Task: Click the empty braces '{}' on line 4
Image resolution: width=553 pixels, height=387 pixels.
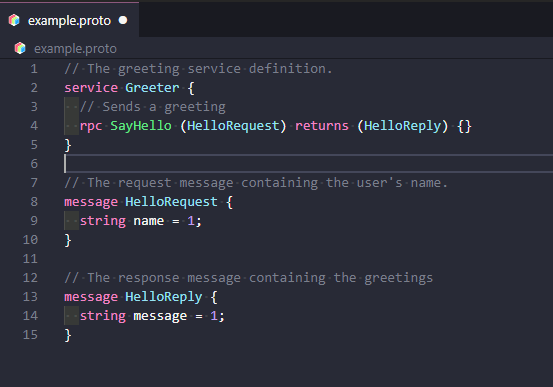Action: click(x=464, y=126)
